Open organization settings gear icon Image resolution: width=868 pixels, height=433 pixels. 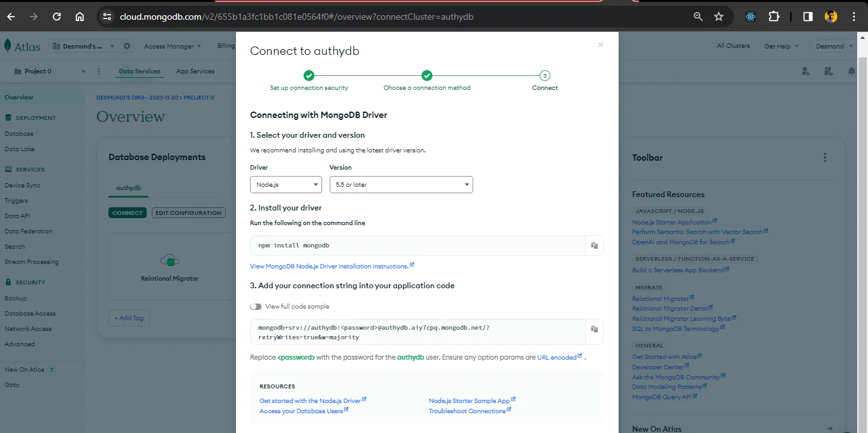point(127,46)
